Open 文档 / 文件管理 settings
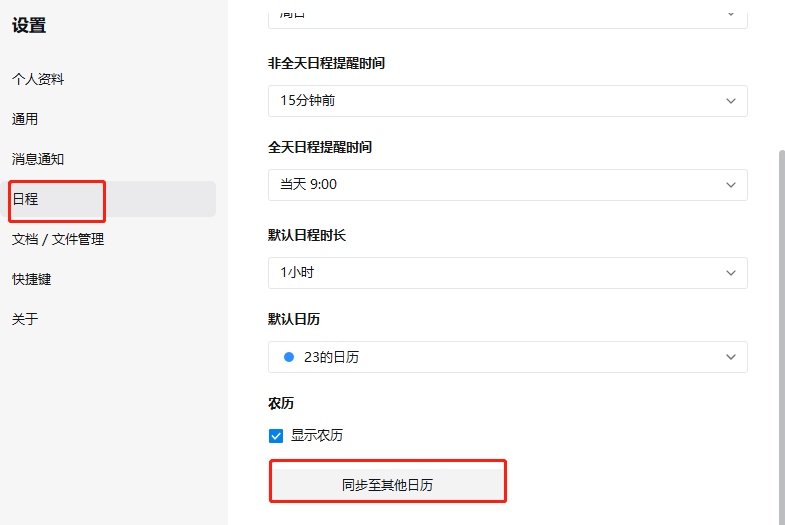This screenshot has width=785, height=525. [58, 239]
